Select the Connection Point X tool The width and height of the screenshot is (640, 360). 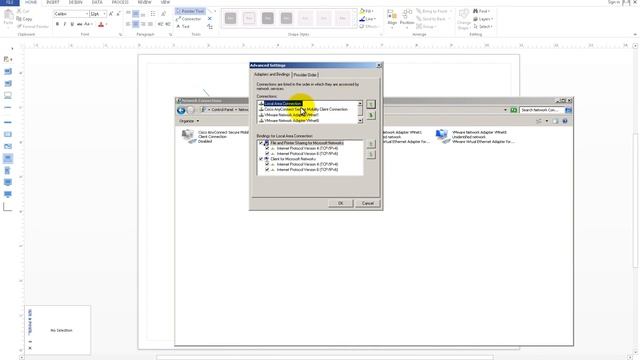point(210,19)
